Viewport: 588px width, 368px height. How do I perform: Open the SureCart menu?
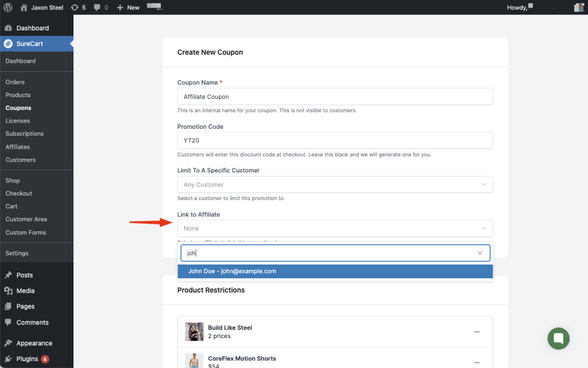pyautogui.click(x=37, y=44)
